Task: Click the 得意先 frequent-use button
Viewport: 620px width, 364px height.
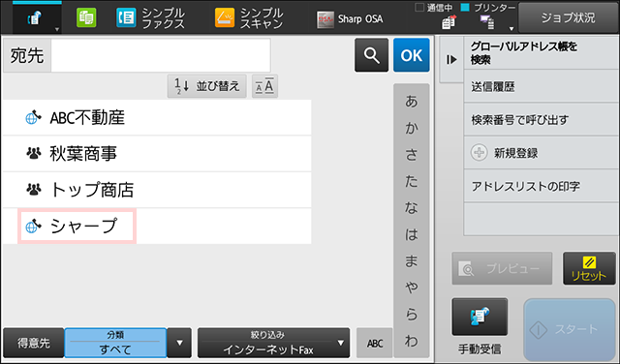Action: click(x=34, y=343)
